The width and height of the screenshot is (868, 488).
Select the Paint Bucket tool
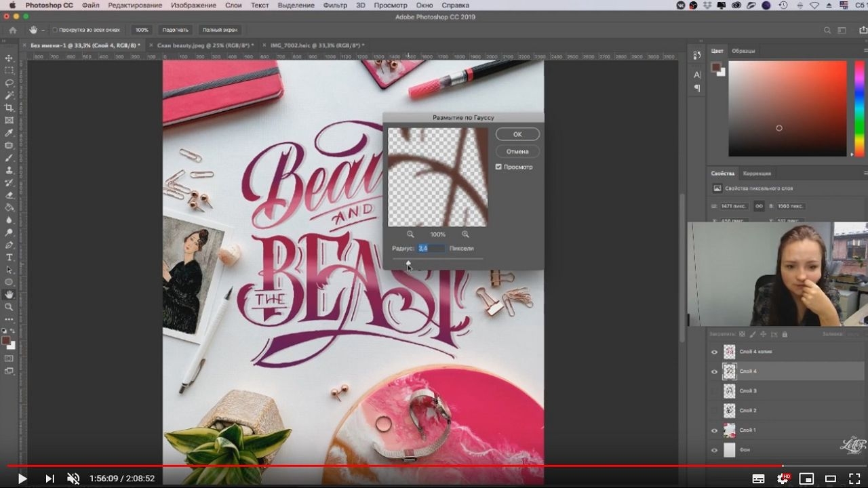tap(9, 207)
